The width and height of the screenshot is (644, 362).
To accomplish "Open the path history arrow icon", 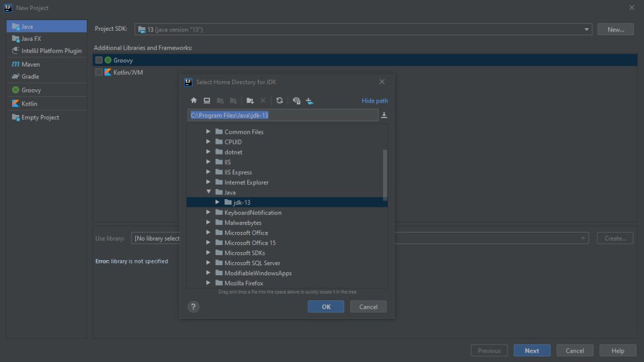I will [x=384, y=115].
